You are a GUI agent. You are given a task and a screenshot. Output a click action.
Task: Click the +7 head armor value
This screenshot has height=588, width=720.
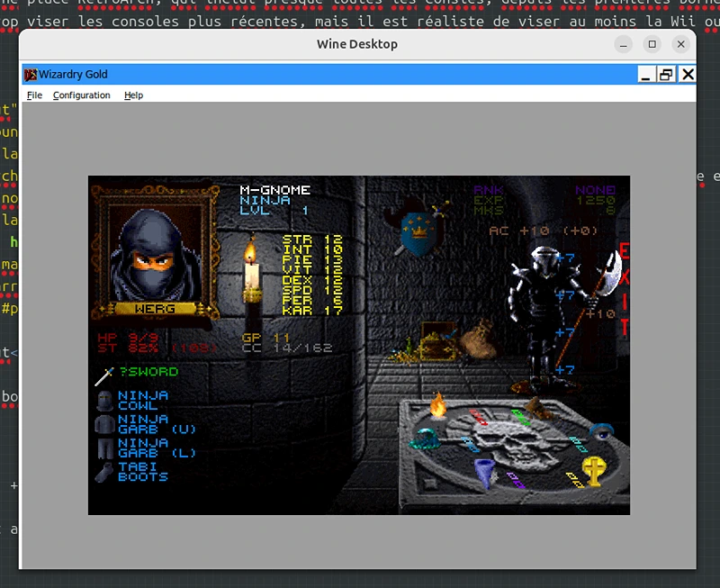click(x=565, y=258)
